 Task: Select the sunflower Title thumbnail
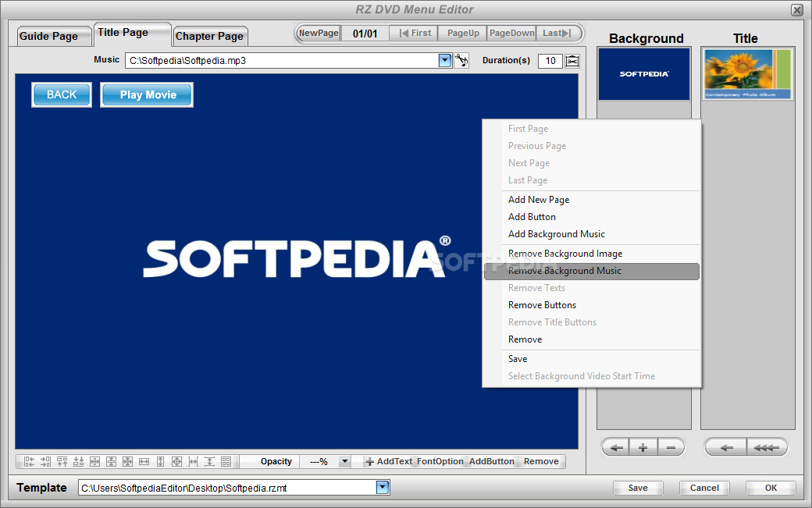[x=748, y=74]
